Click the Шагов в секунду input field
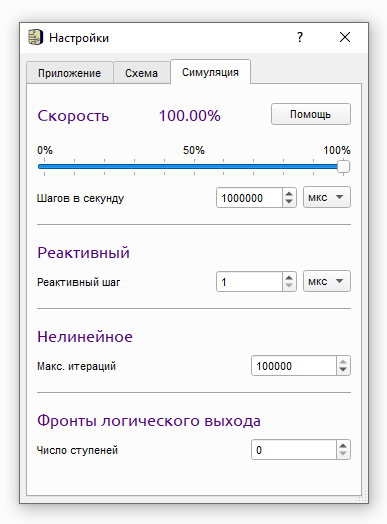Screen dimensions: 387x524 [x=250, y=198]
